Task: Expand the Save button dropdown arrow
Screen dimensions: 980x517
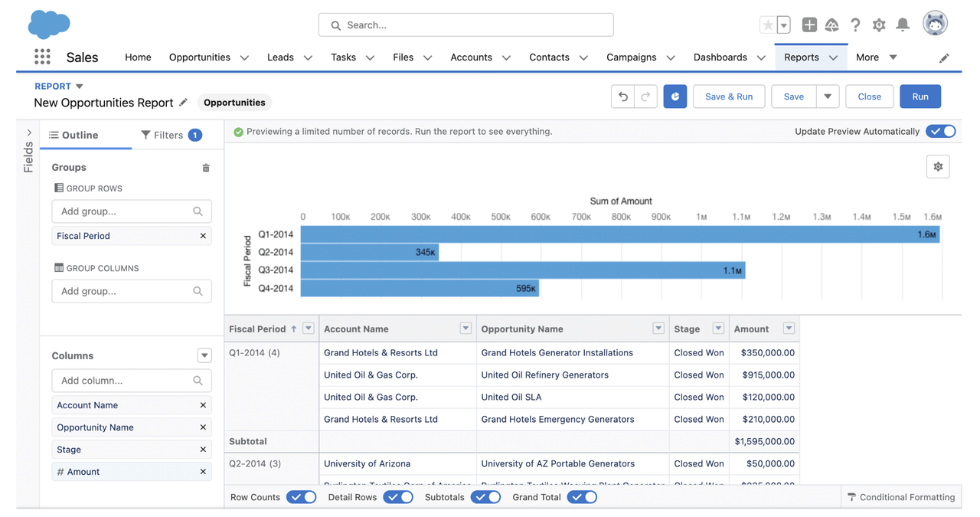Action: (x=828, y=97)
